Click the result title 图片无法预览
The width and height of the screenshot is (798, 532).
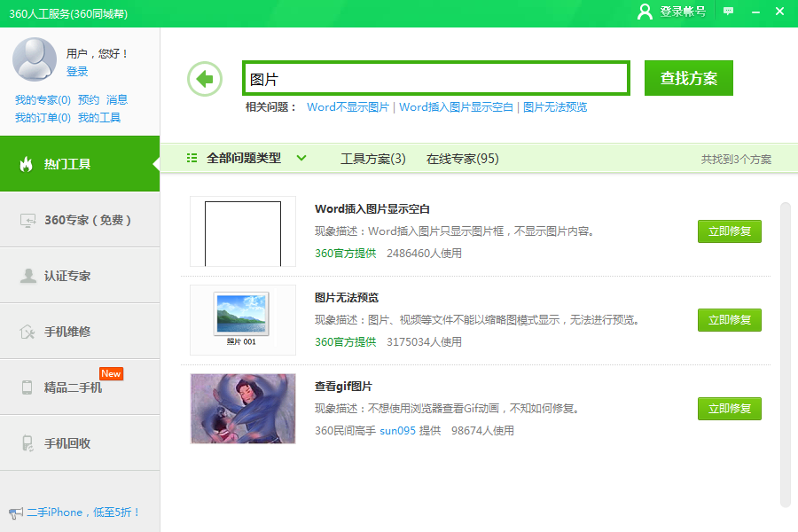click(347, 298)
